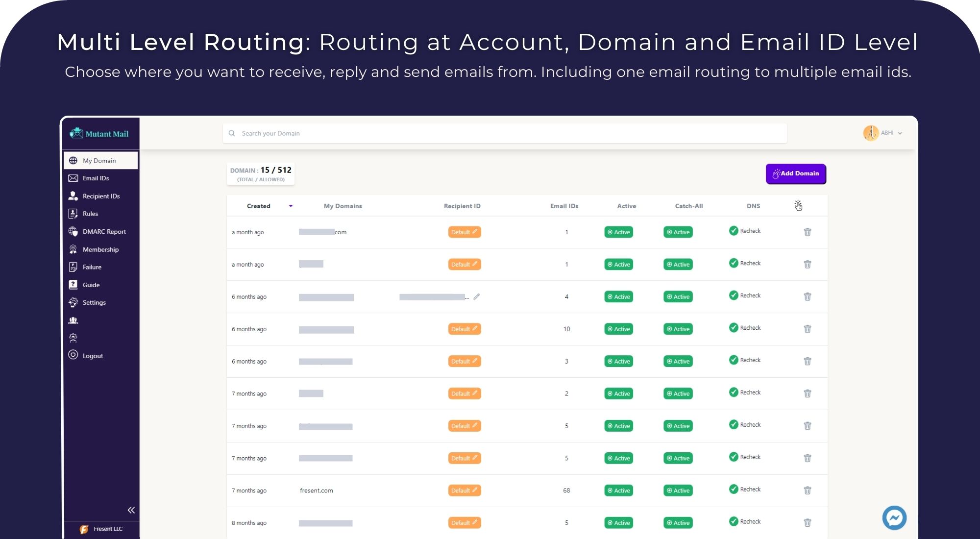Toggle Active status for fresent.com domain

pyautogui.click(x=618, y=490)
